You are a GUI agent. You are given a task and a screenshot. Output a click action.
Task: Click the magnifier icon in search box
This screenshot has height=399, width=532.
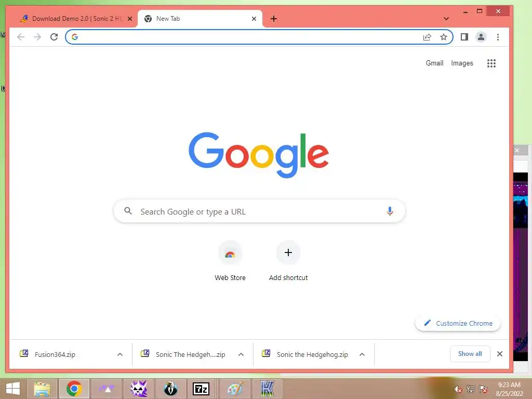(128, 211)
